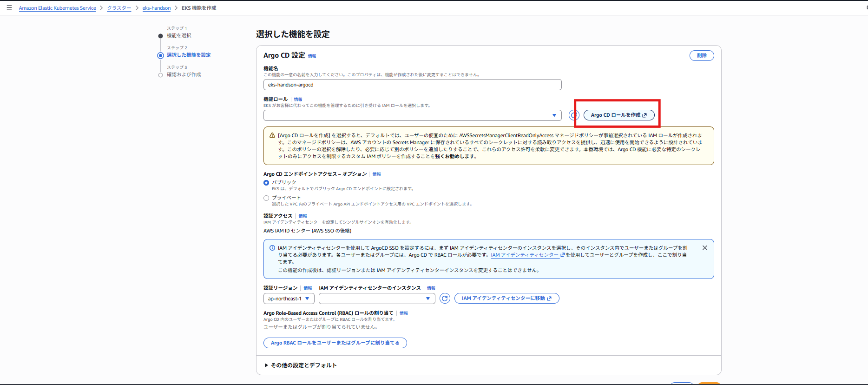Viewport: 868px width, 385px height.
Task: Click Argo CD ロールを作成 button
Action: pyautogui.click(x=619, y=115)
